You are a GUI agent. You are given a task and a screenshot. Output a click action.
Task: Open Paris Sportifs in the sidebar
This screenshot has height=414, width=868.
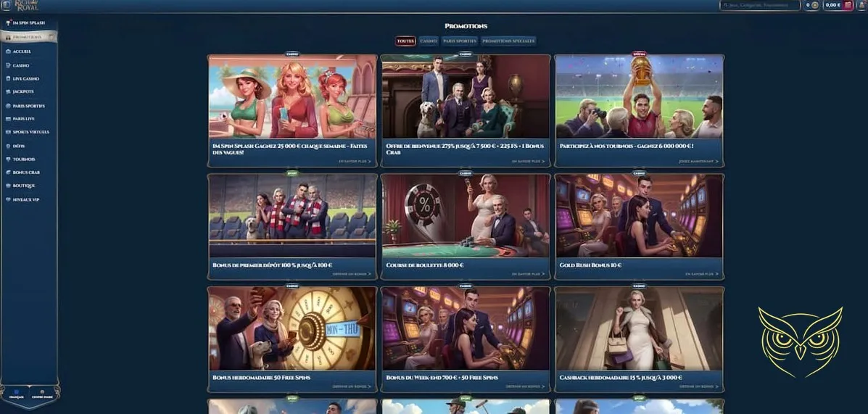pos(28,106)
